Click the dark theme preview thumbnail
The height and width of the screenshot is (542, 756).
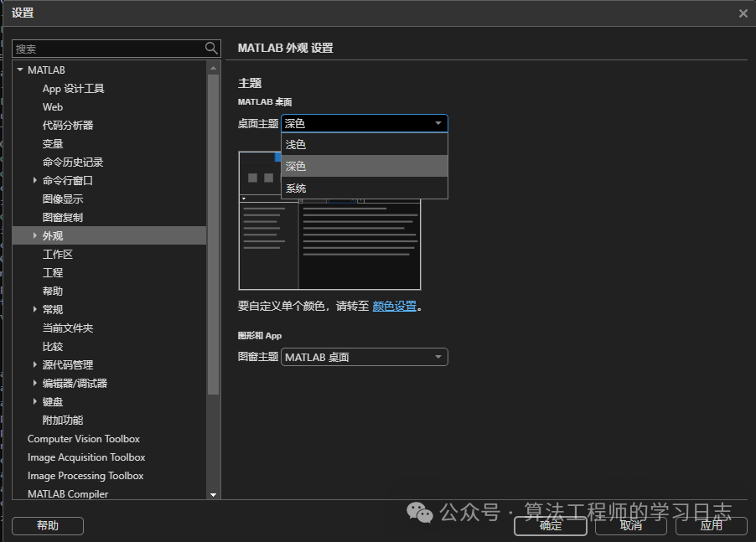coord(329,220)
